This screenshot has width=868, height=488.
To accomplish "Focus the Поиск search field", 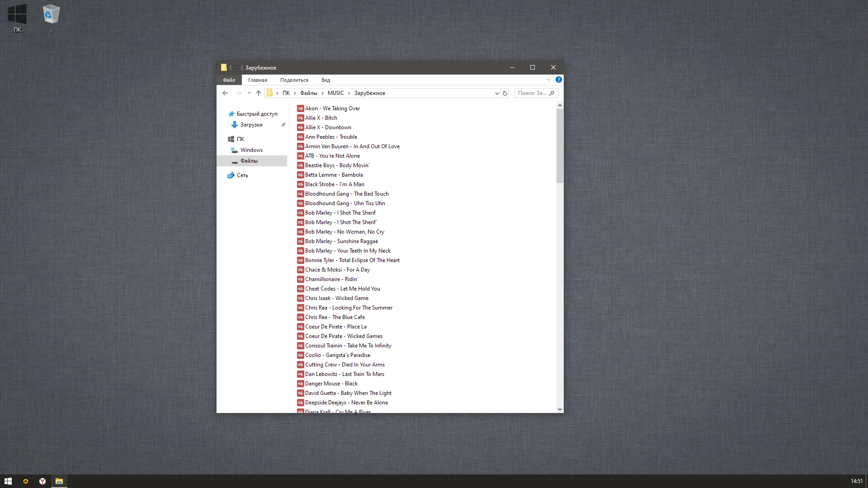I will pyautogui.click(x=536, y=93).
